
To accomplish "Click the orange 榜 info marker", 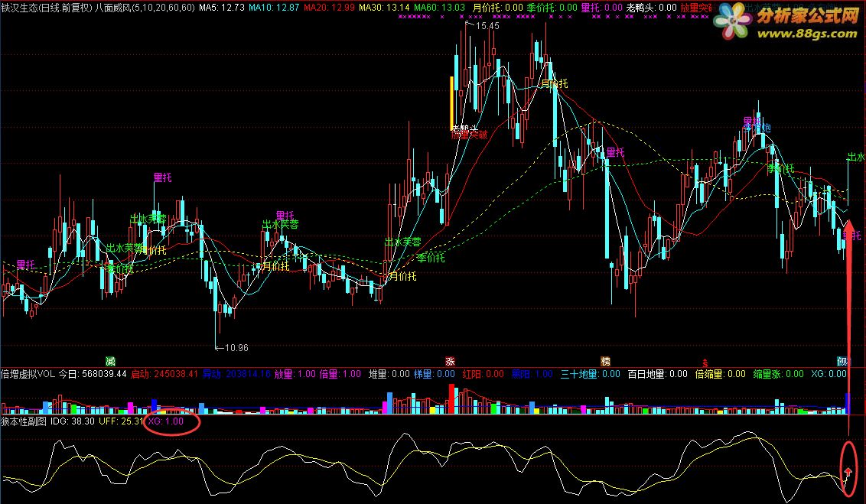I will (606, 362).
